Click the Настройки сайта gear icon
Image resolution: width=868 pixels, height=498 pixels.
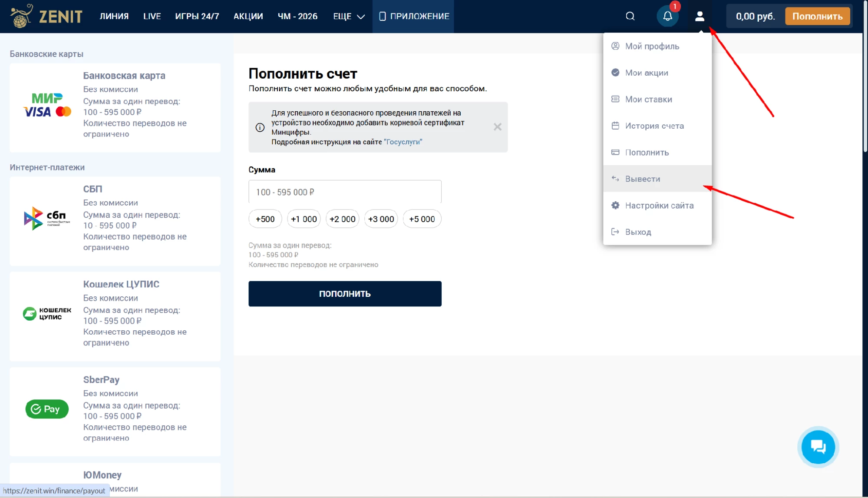(615, 205)
